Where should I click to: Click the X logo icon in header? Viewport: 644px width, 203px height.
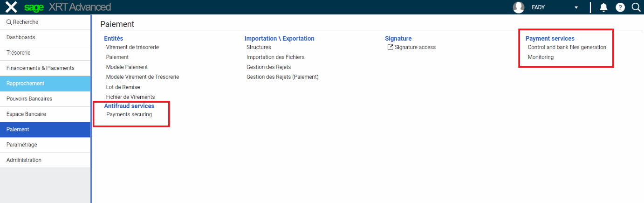click(11, 7)
